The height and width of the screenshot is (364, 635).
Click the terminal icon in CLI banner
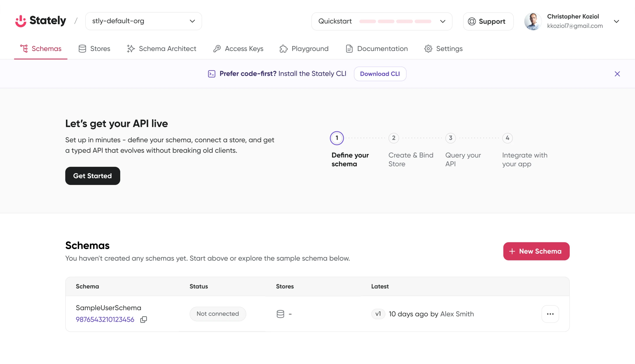[212, 74]
